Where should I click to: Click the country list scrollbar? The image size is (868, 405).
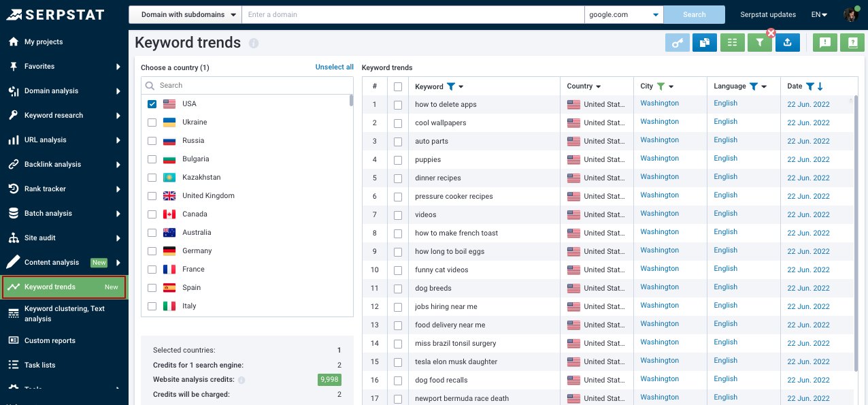pos(351,101)
